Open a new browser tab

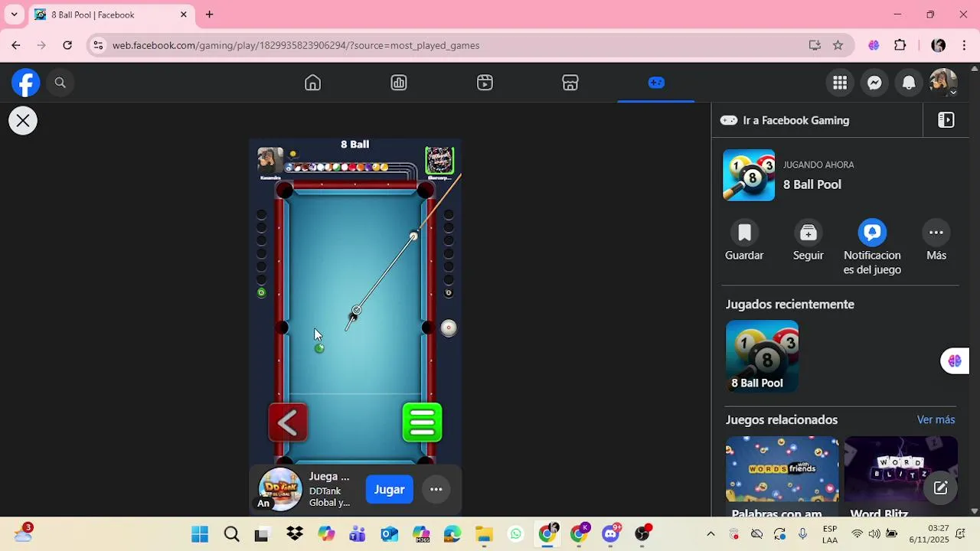[209, 15]
